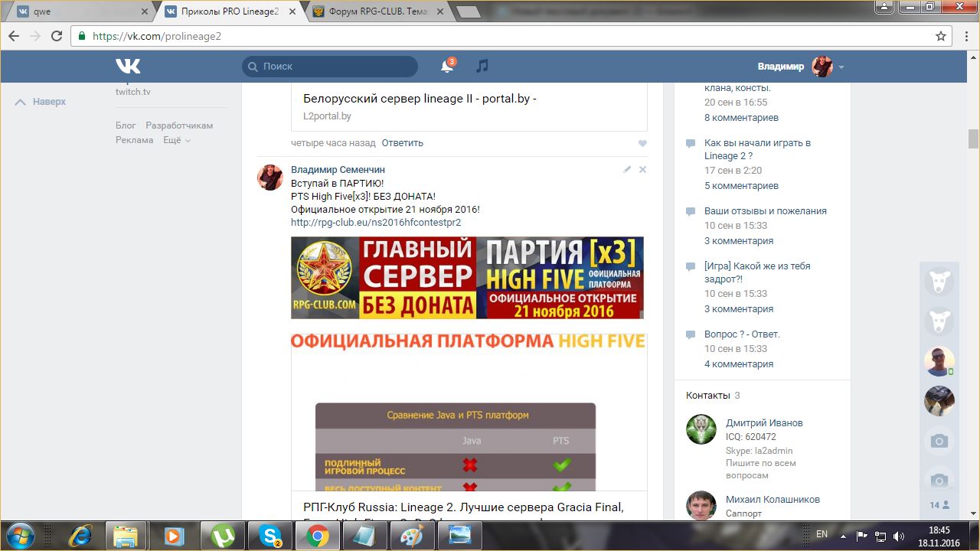Expand the Ещё footer dropdown
The width and height of the screenshot is (980, 551).
[177, 140]
